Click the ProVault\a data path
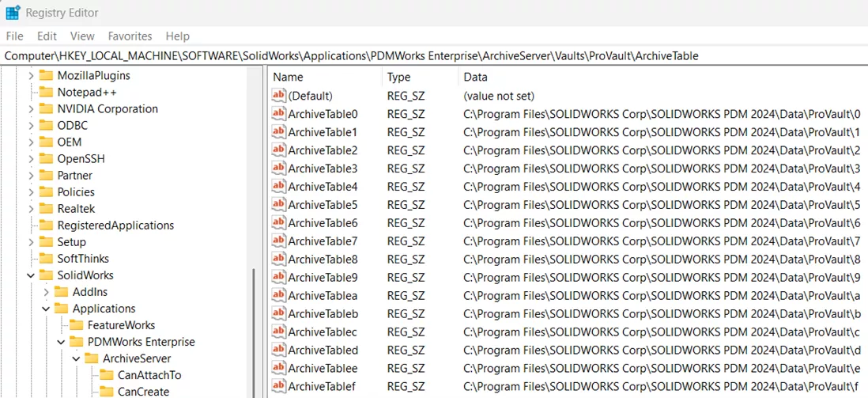 [x=662, y=295]
